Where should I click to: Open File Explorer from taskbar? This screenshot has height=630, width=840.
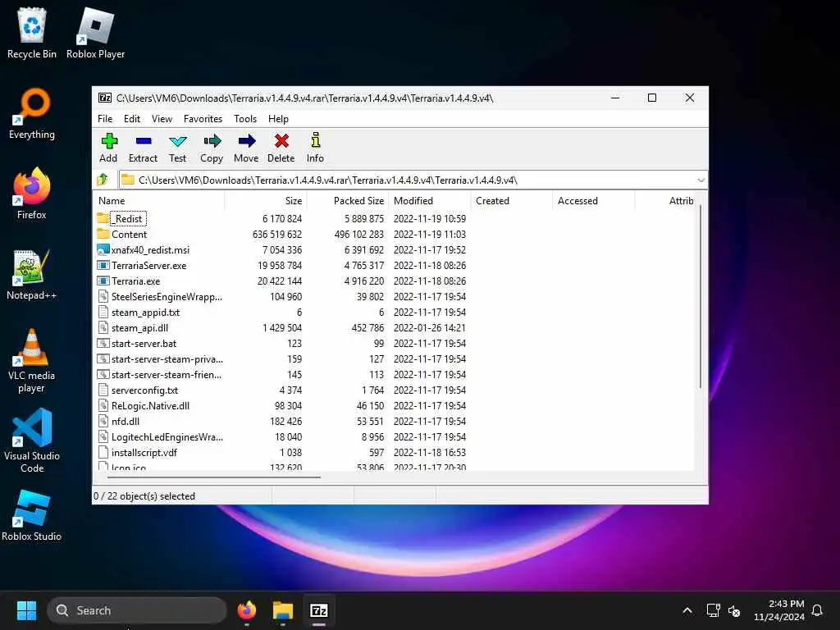(x=282, y=610)
